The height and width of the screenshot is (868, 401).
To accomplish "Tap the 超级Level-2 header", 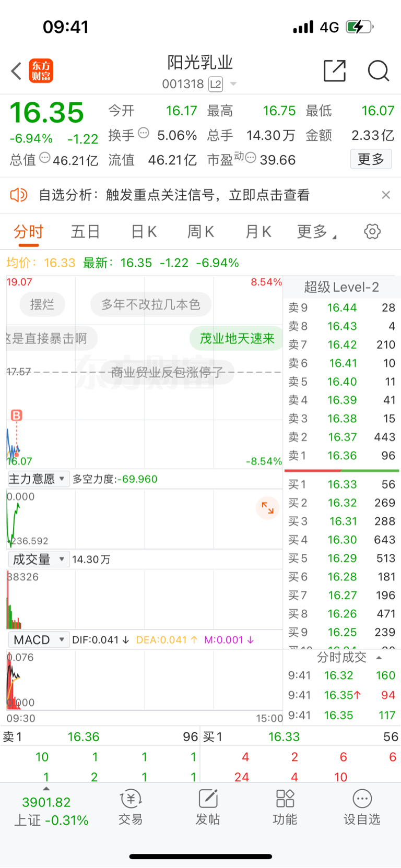I will click(341, 287).
